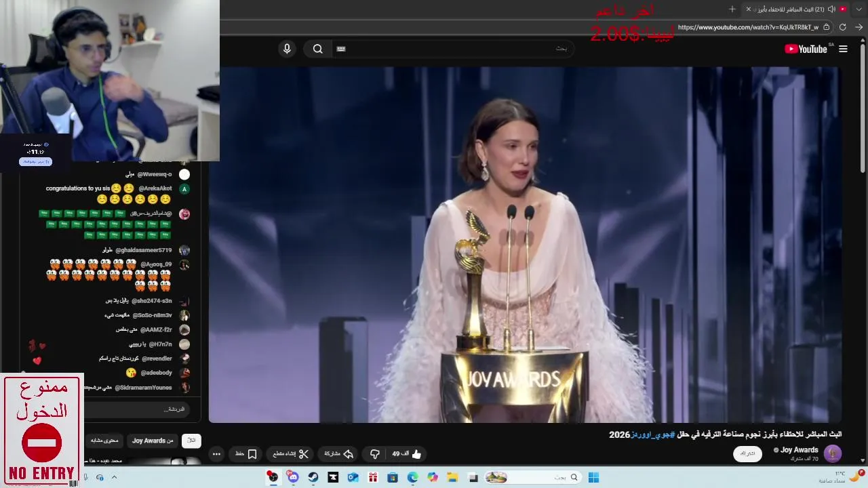The height and width of the screenshot is (488, 868).
Task: Open the Joy Awards channel avatar
Action: pos(833,453)
